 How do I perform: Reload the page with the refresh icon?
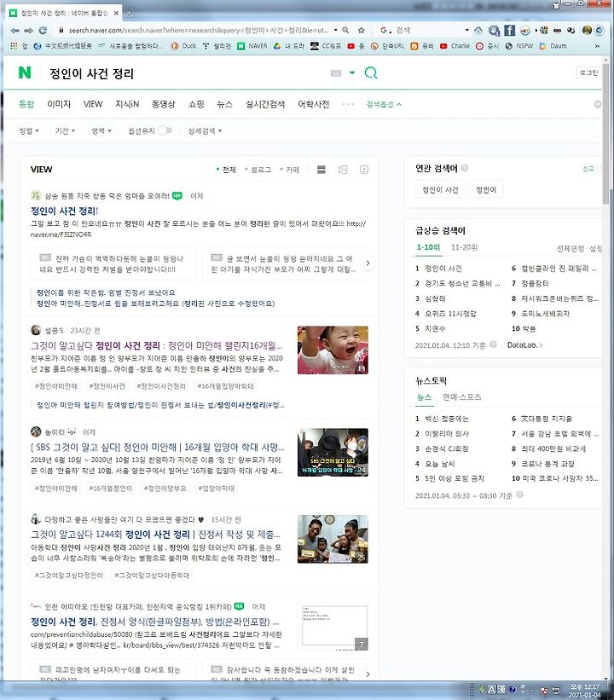coord(43,31)
